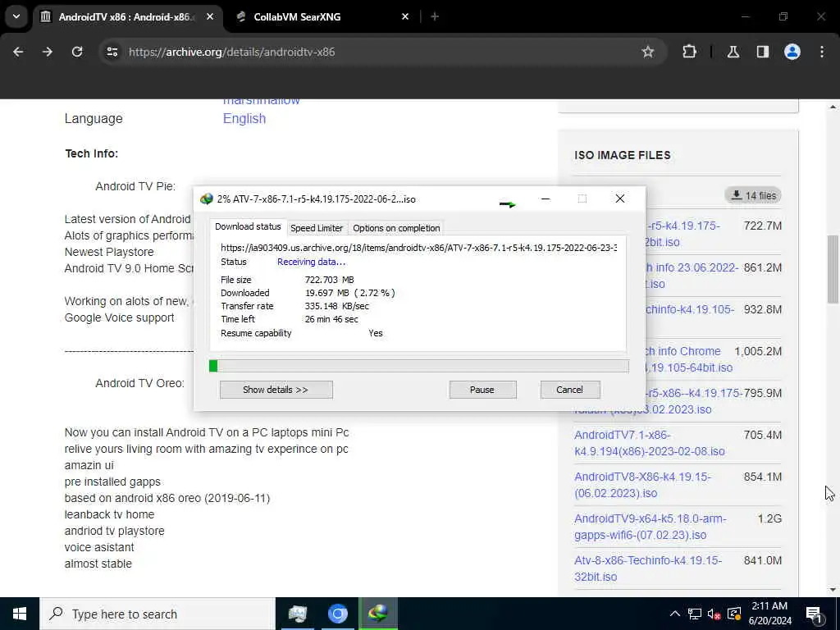The image size is (840, 630).
Task: Open the notification center icon
Action: [x=815, y=614]
